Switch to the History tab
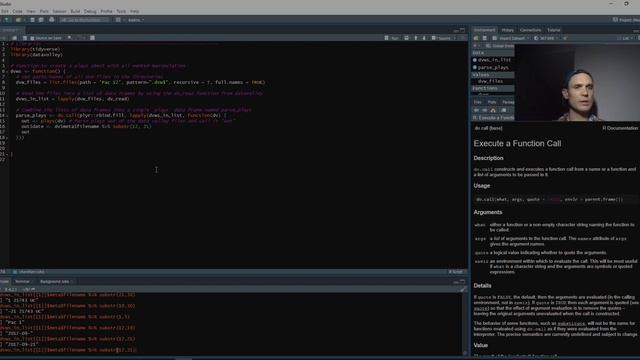Image resolution: width=640 pixels, height=360 pixels. tap(507, 30)
